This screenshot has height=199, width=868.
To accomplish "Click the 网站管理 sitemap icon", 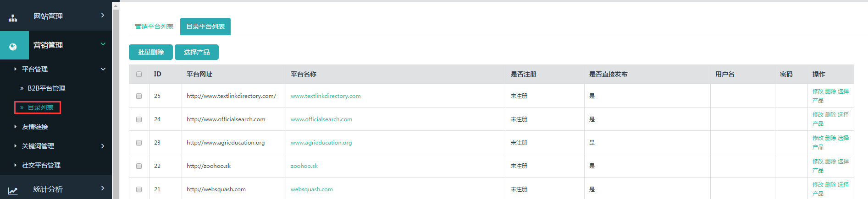I will [x=13, y=18].
